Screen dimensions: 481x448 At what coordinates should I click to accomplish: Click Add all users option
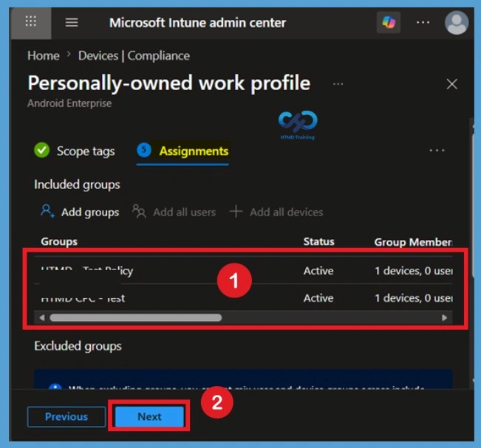point(174,212)
